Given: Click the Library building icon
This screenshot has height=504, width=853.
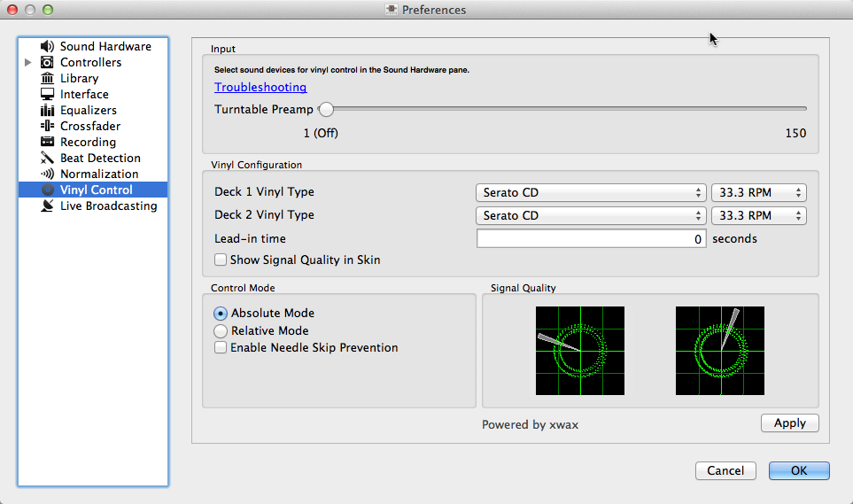Looking at the screenshot, I should coord(48,78).
